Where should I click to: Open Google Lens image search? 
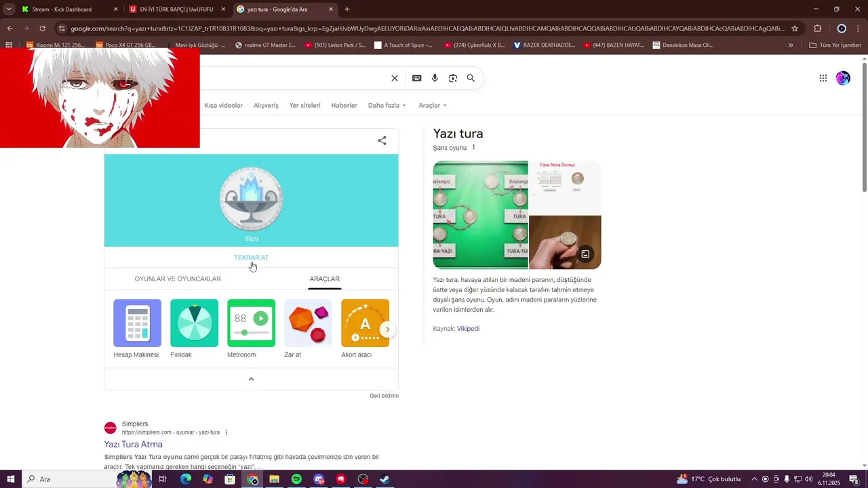point(453,78)
